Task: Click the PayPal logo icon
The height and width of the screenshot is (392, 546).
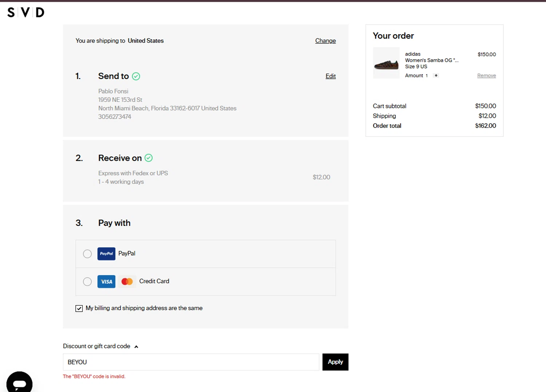Action: point(106,254)
